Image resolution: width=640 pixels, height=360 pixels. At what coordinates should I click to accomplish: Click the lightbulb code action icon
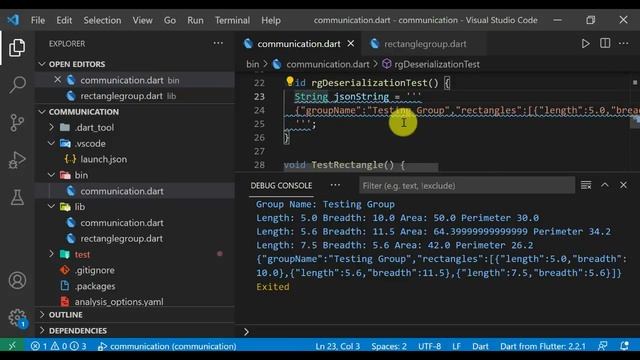[x=289, y=81]
